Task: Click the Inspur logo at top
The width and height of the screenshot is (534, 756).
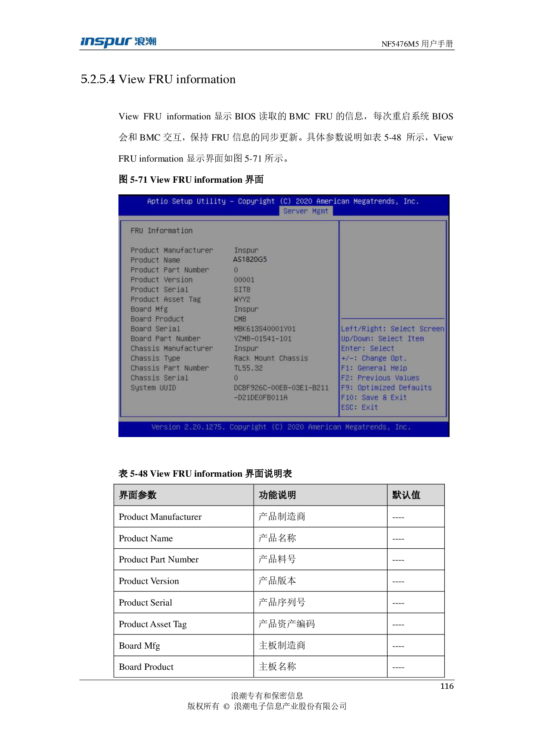Action: (x=118, y=42)
